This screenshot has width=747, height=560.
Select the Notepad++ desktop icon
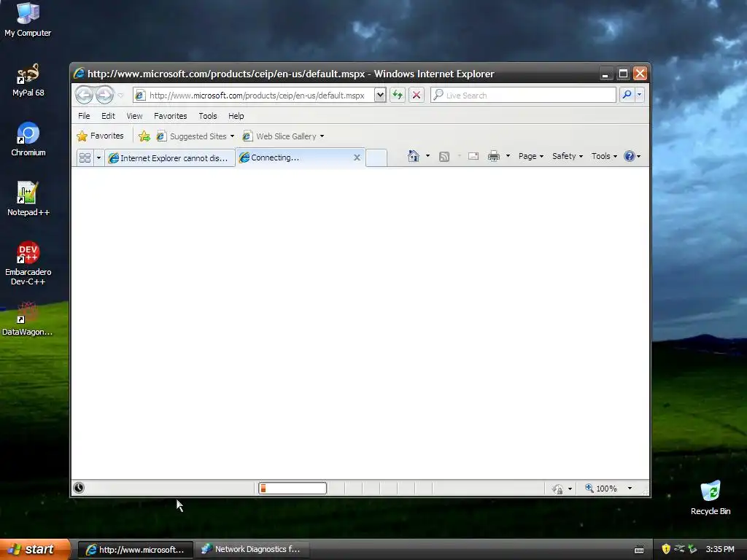point(28,199)
